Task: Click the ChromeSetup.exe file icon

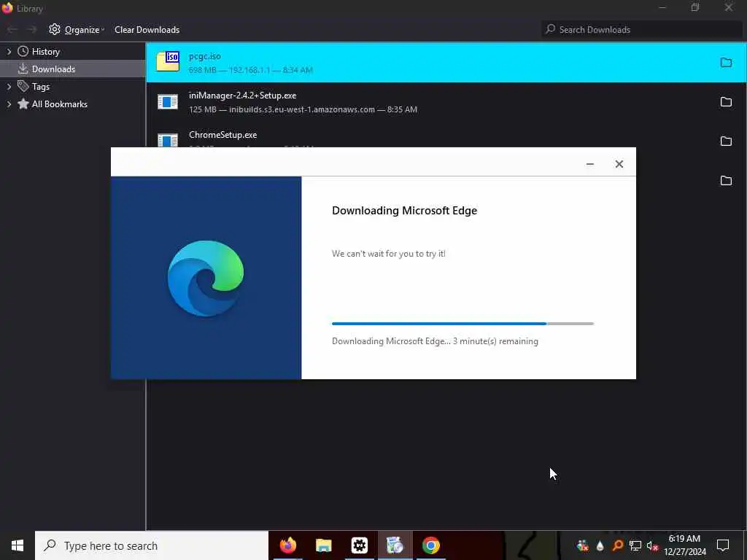Action: point(168,140)
